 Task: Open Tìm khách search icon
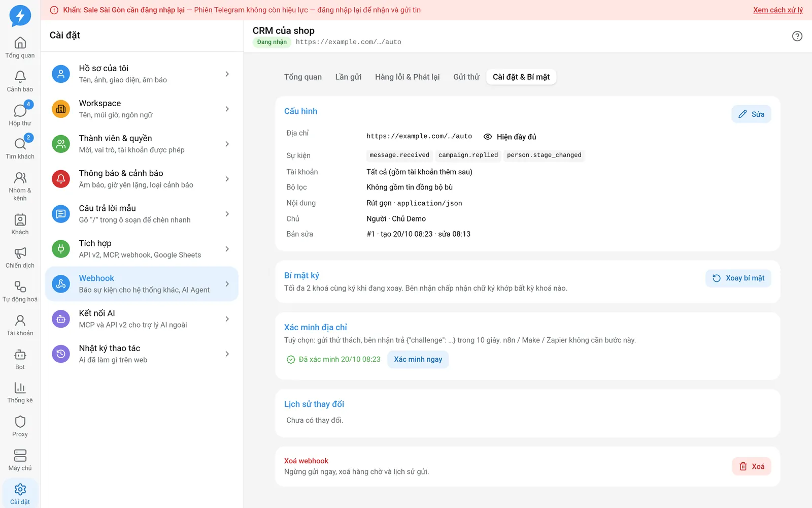[x=20, y=148]
